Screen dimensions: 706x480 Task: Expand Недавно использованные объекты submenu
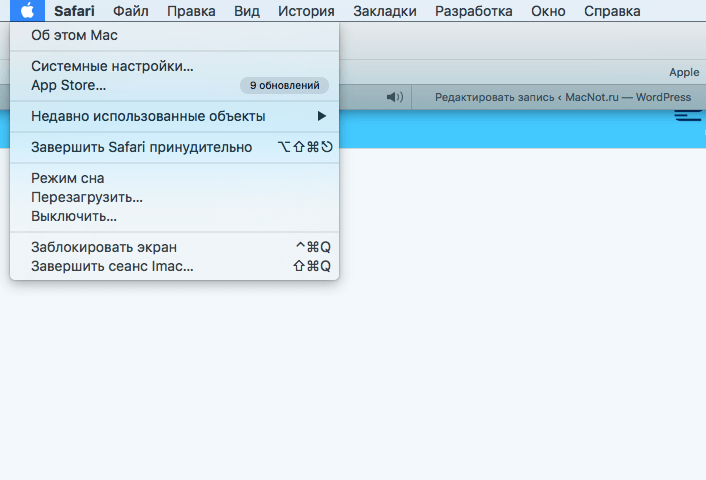coord(174,116)
